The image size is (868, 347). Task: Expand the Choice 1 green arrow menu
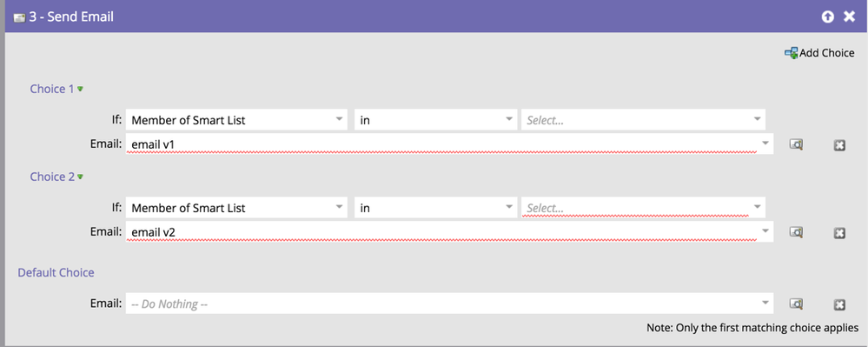tap(80, 89)
